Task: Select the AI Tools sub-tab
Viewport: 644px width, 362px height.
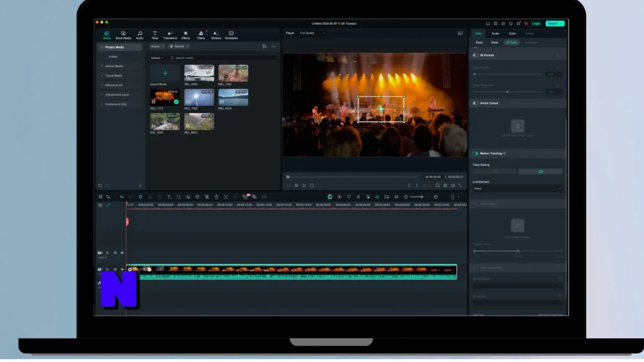Action: tap(511, 42)
